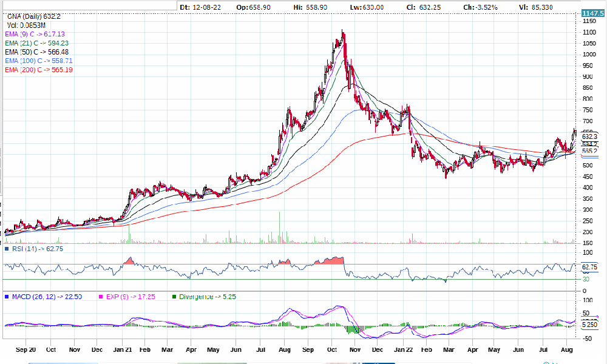
Task: Click the 750 price axis label
Action: click(588, 110)
